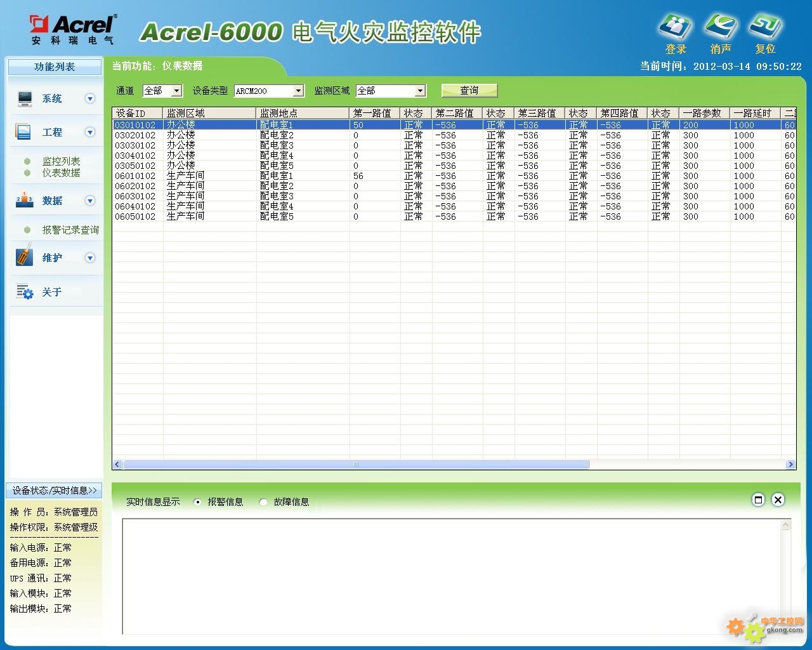
Task: Click the 设备状态/实时信息>> button
Action: pyautogui.click(x=55, y=491)
